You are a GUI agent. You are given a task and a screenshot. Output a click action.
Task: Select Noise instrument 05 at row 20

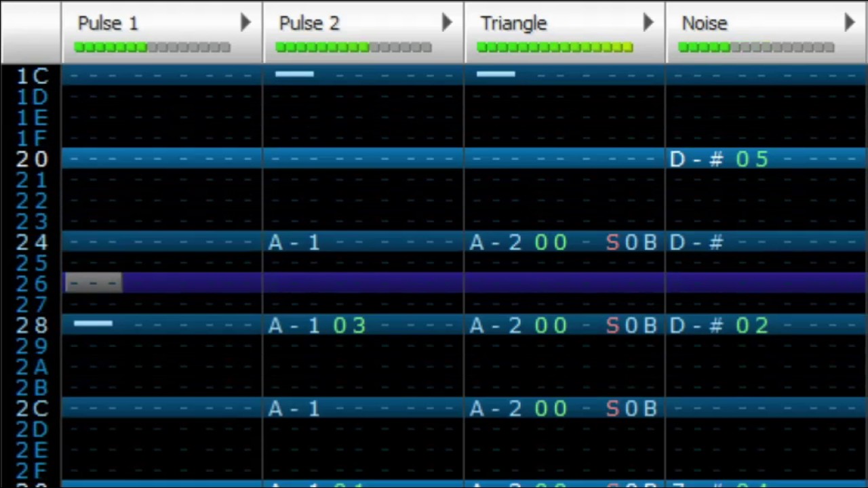752,159
